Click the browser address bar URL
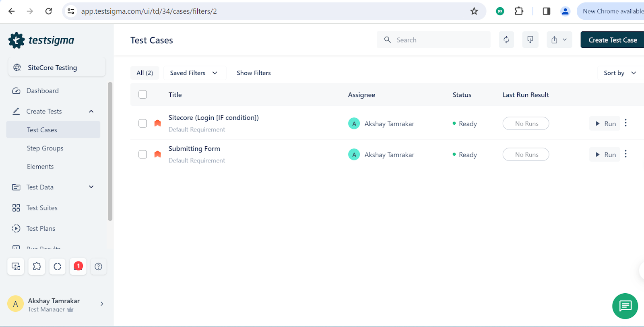The height and width of the screenshot is (327, 644). 149,11
